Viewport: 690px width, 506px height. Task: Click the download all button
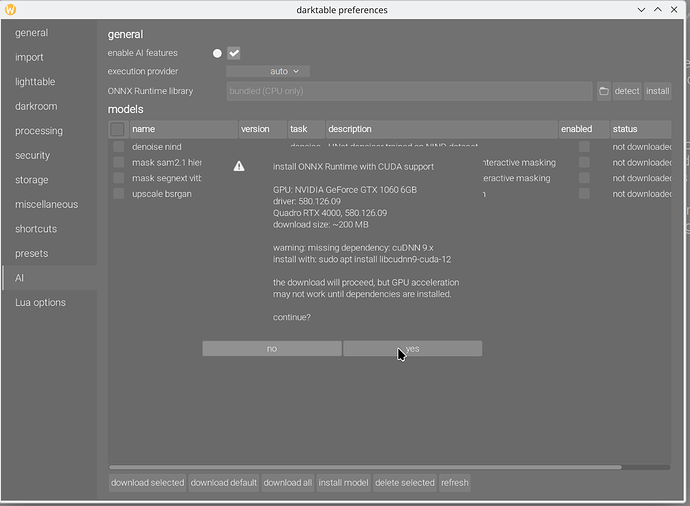pyautogui.click(x=287, y=482)
